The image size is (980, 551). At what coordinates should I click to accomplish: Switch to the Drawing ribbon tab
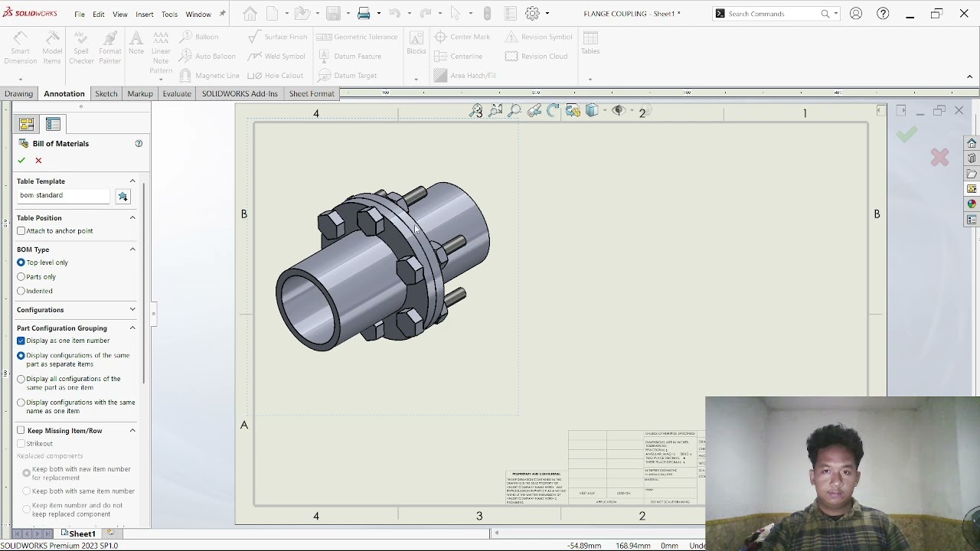coord(18,93)
